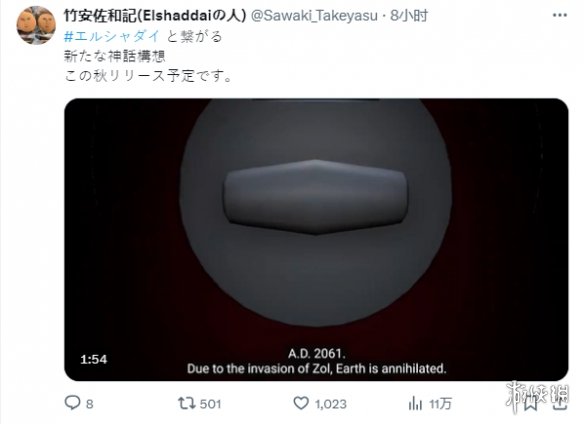The image size is (584, 424).
Task: Click the reply count 8
Action: coord(90,404)
